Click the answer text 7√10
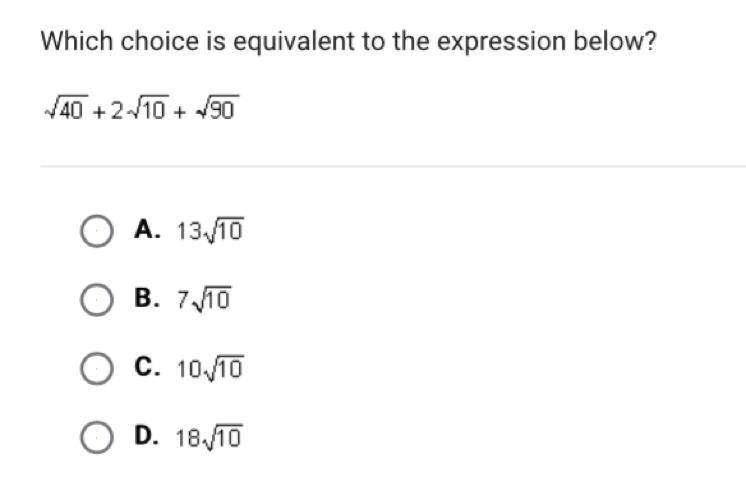The image size is (746, 502). coord(204,299)
